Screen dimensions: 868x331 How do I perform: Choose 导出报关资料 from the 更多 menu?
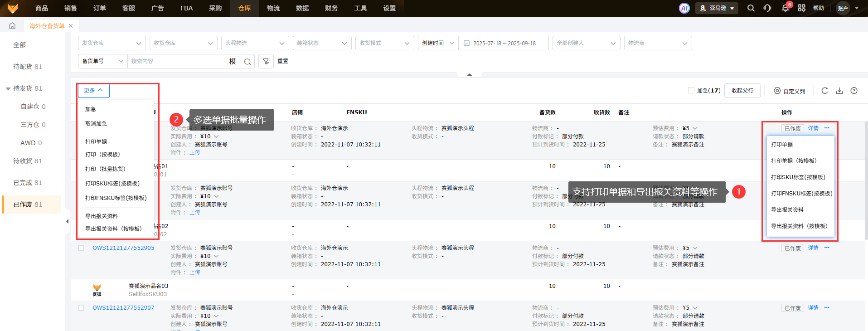(102, 216)
